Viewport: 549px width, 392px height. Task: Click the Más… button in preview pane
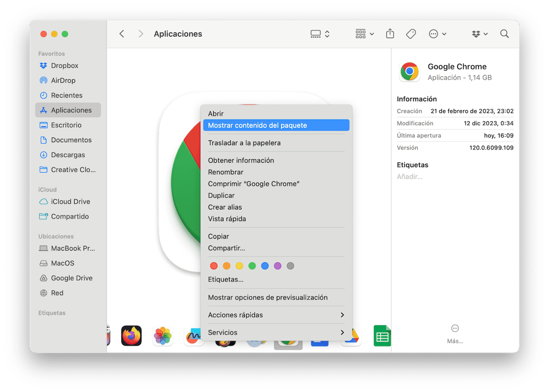455,334
